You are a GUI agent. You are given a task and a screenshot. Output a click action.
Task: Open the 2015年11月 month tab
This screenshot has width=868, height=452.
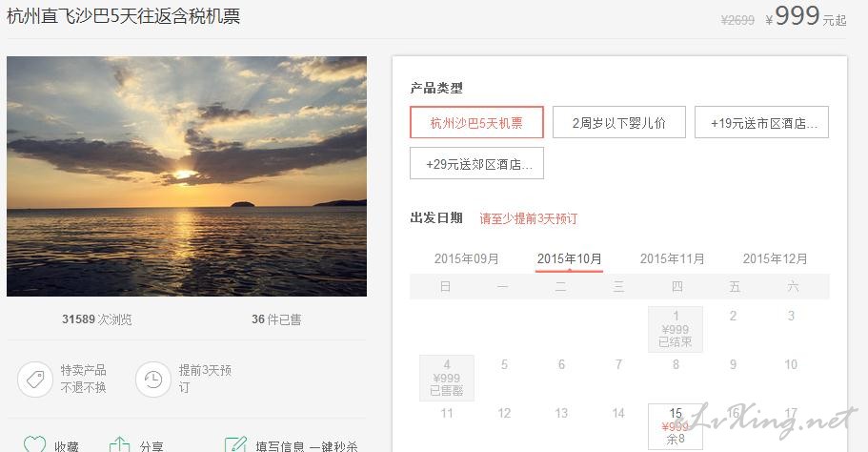tap(672, 259)
